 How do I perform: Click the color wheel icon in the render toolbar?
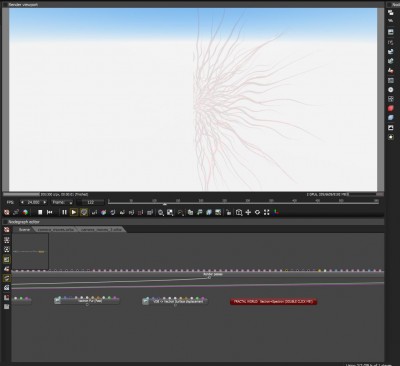pyautogui.click(x=25, y=212)
